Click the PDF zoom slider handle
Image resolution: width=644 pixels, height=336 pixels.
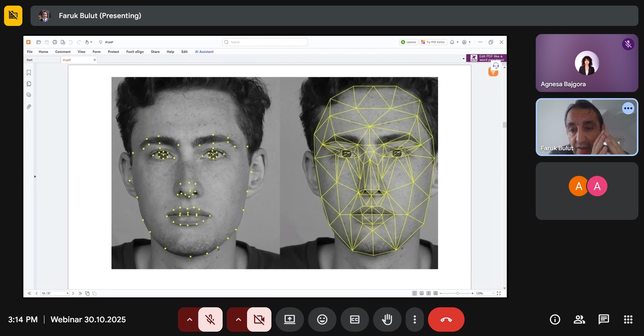457,293
